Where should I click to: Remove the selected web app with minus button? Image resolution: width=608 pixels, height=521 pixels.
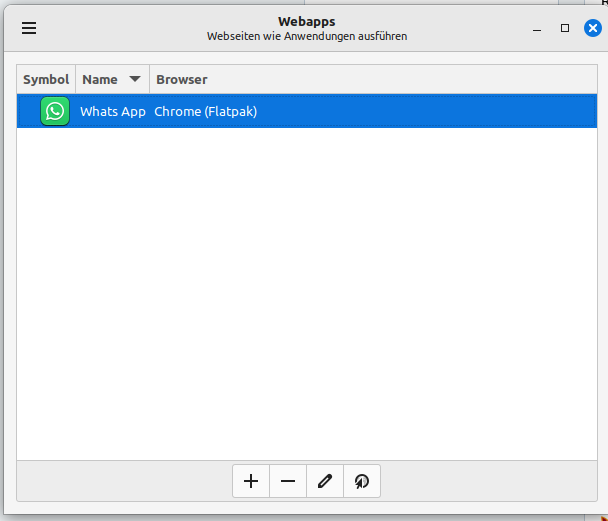[288, 481]
